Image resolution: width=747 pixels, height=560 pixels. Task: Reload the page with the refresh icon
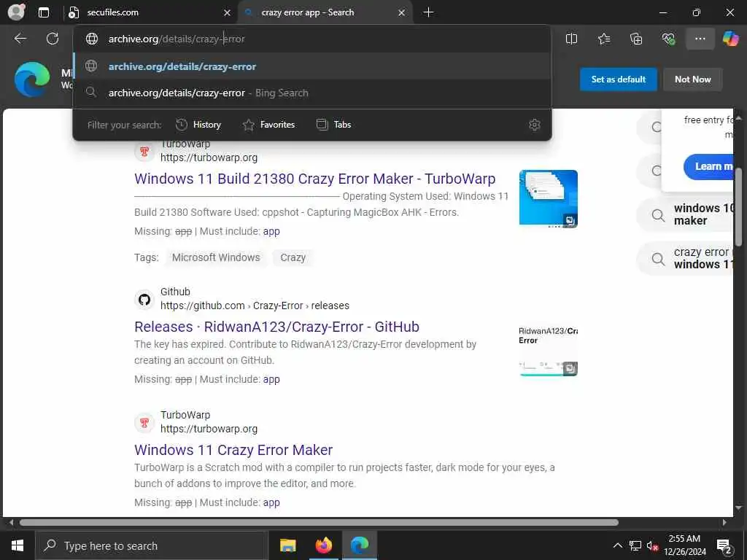(53, 39)
